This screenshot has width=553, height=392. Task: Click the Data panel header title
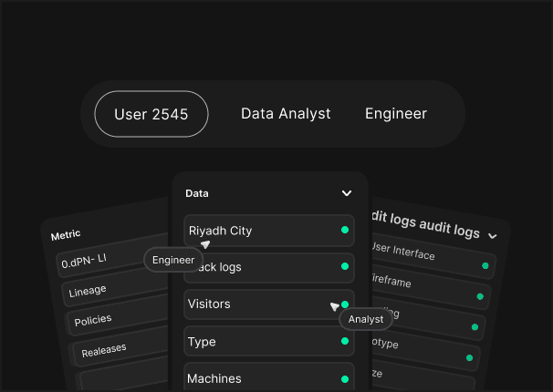[x=197, y=193]
